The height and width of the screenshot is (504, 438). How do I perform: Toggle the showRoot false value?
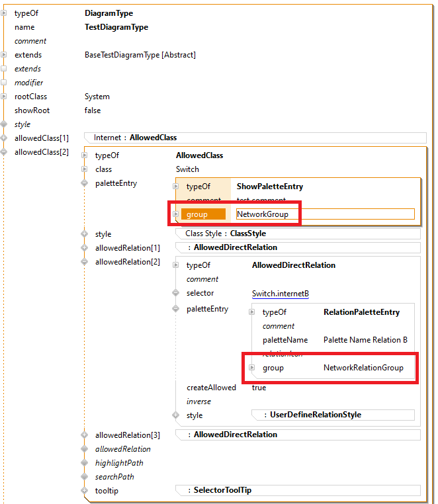93,110
